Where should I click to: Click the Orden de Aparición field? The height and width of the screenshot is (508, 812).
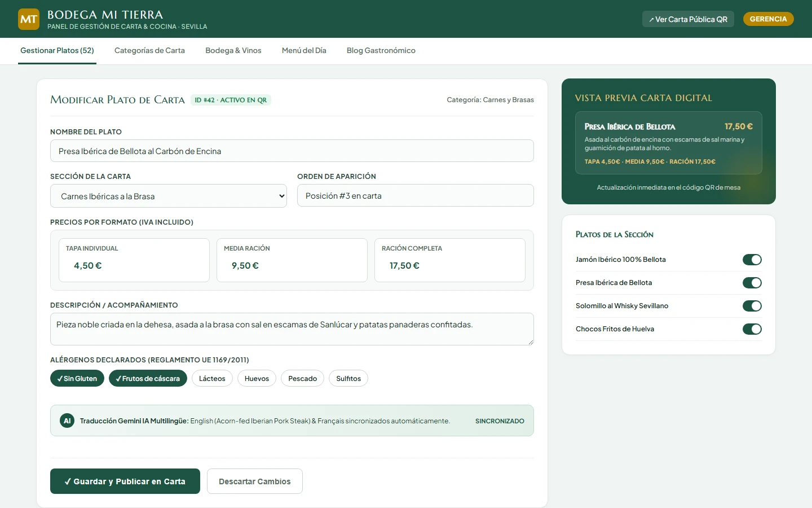(416, 195)
